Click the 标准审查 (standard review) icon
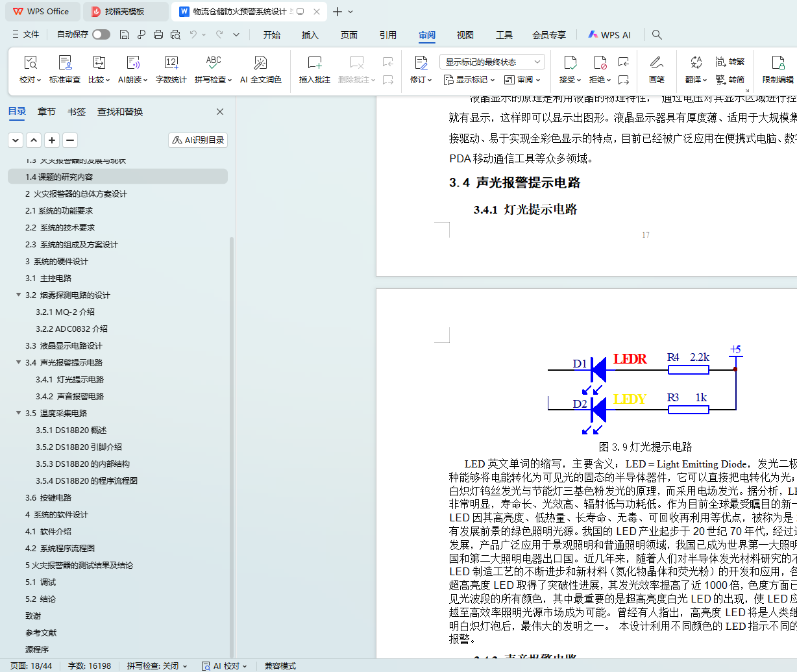 [65, 63]
